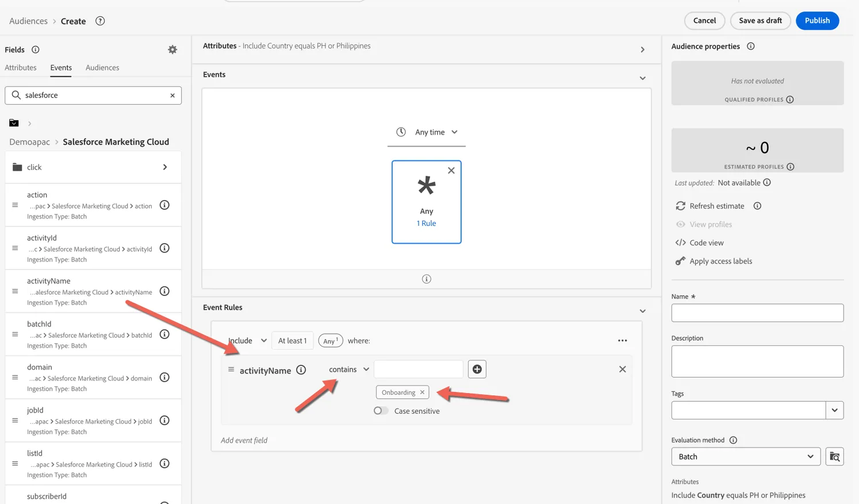Remove the Onboarding value tag

point(422,393)
